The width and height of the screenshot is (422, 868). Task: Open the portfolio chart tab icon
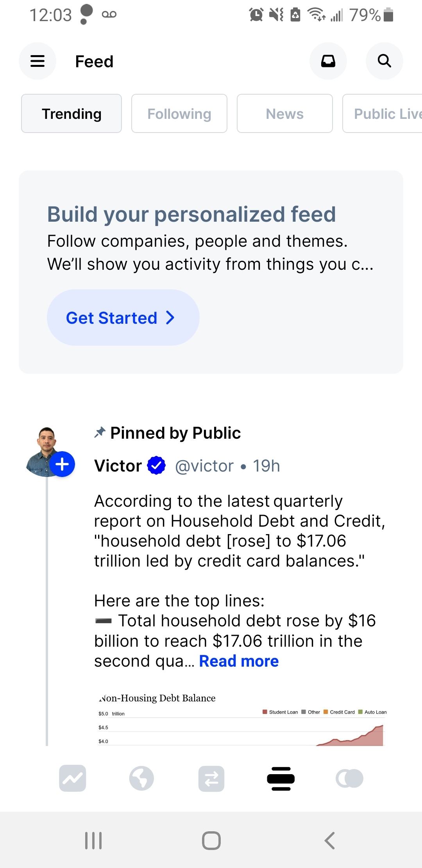73,778
